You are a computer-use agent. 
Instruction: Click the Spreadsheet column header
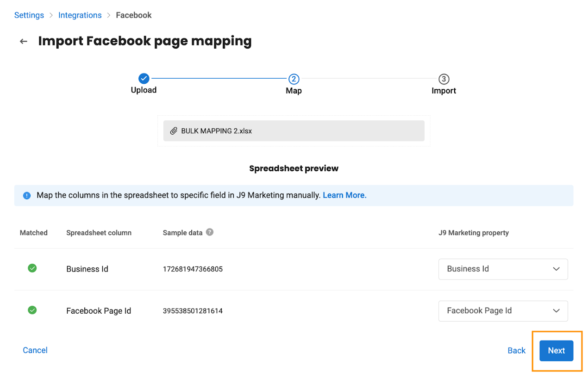pos(99,233)
